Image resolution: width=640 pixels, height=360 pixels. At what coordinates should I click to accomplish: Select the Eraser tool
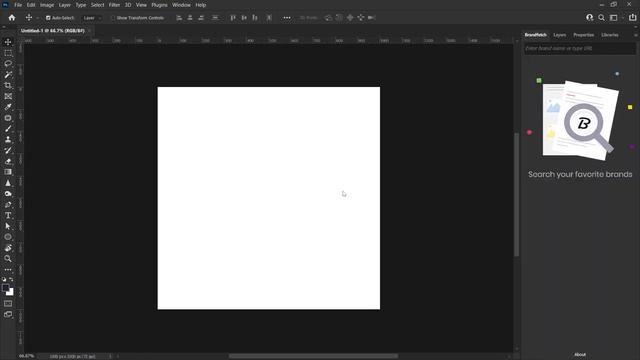coord(8,161)
